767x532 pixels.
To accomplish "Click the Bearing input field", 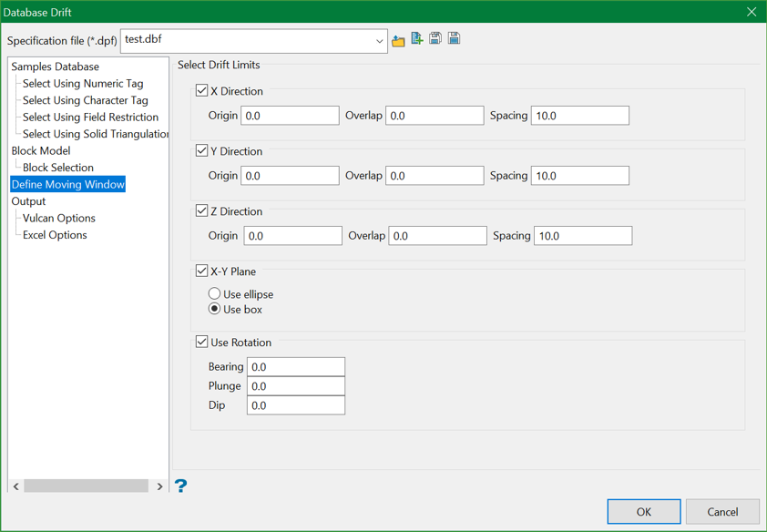I will click(x=296, y=367).
